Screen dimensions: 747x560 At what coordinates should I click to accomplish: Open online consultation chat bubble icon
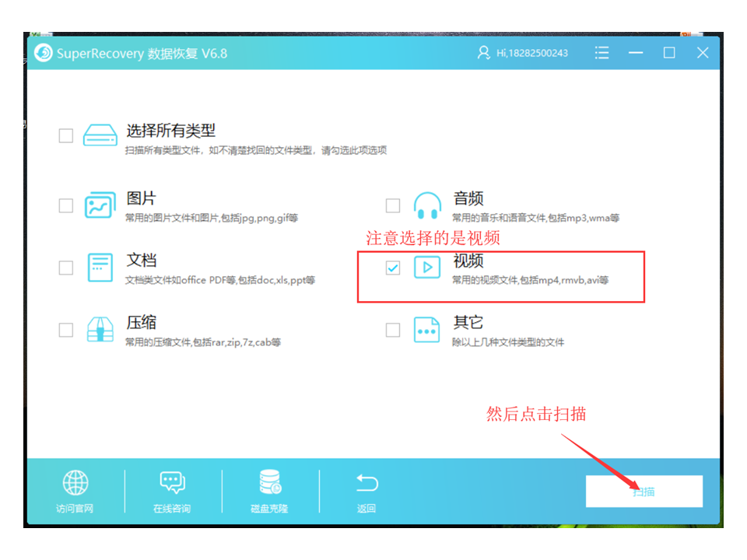click(x=173, y=483)
